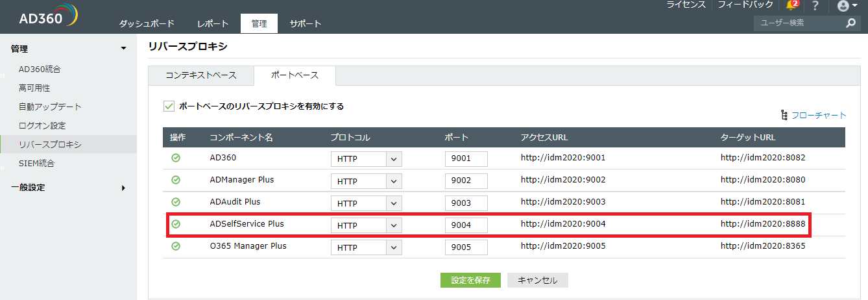Toggle the status icon for O365 Manager Plus
This screenshot has height=300, width=868.
coord(176,246)
